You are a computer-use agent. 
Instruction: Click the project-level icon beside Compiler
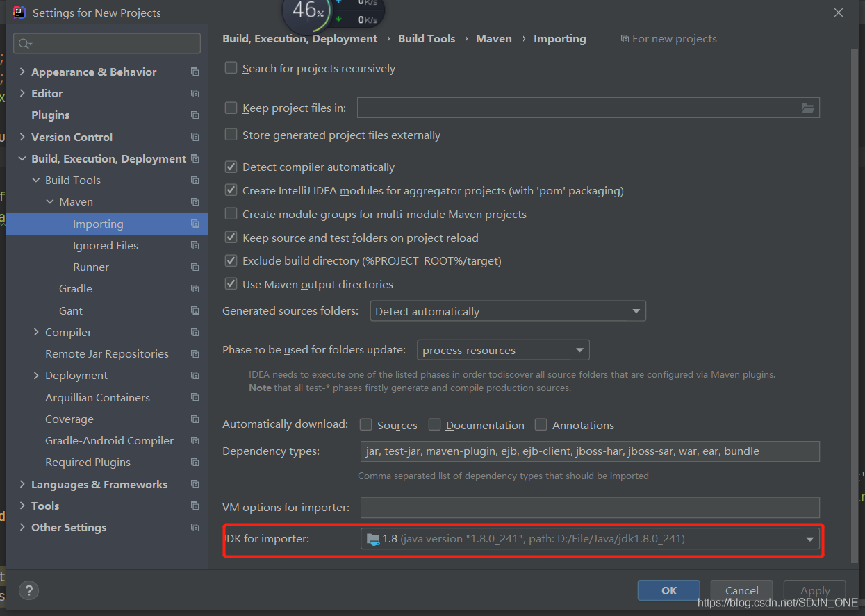coord(195,332)
